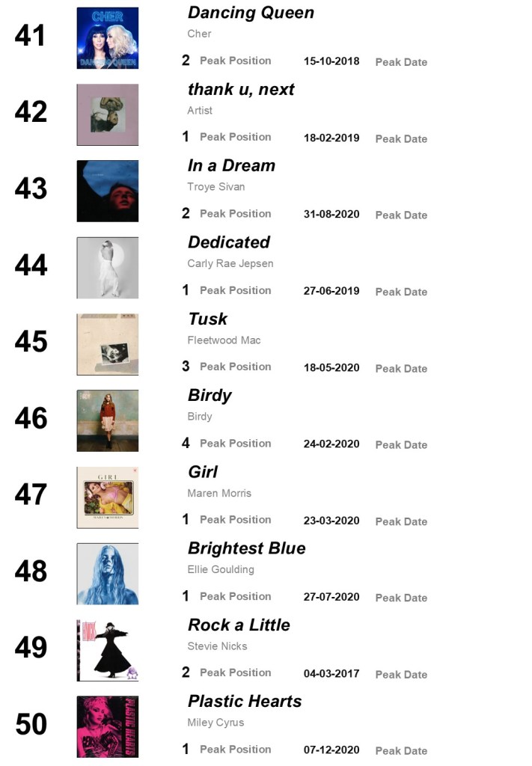Click the Dedicated album cover image
Screen dimensions: 532x766
(107, 268)
